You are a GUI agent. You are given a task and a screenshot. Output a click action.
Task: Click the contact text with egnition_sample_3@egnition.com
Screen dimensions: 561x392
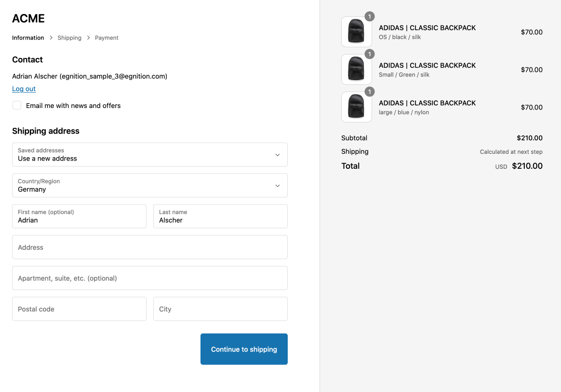click(x=90, y=76)
